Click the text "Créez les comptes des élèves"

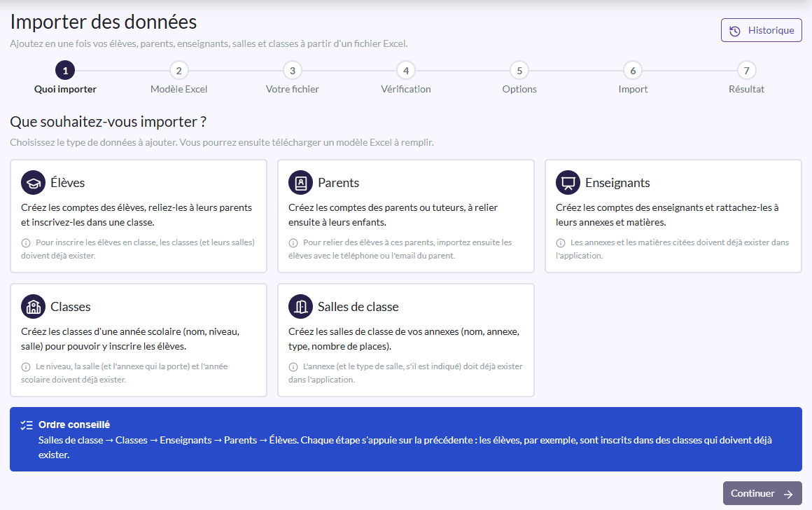pyautogui.click(x=83, y=207)
